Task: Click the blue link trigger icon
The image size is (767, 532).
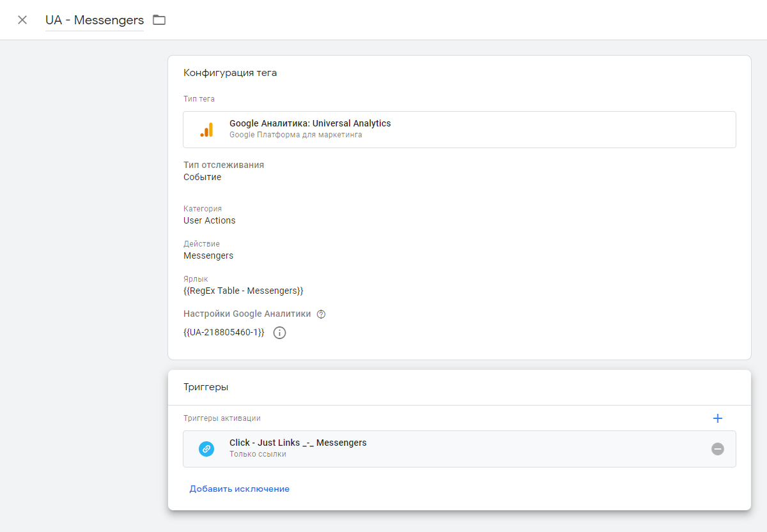Action: 206,449
